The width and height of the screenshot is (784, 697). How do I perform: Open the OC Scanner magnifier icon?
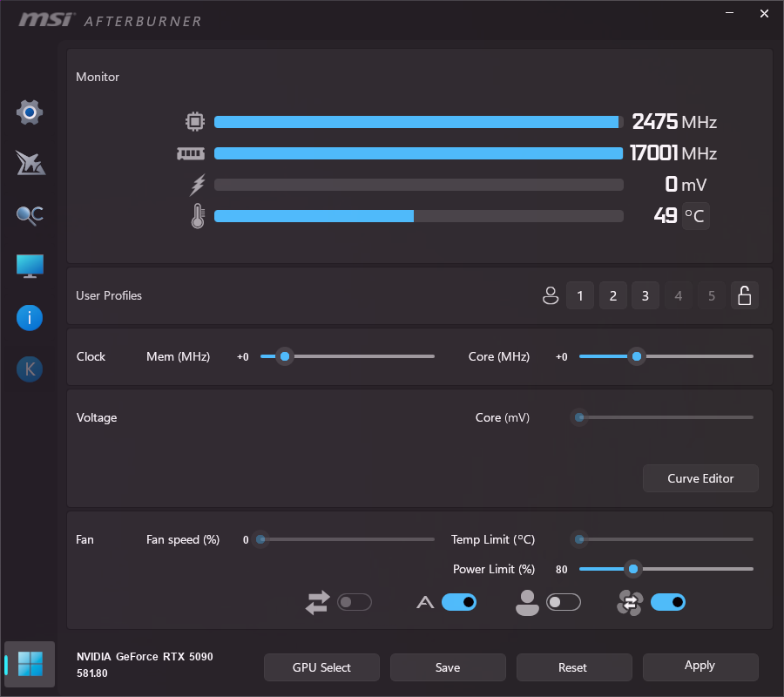30,215
